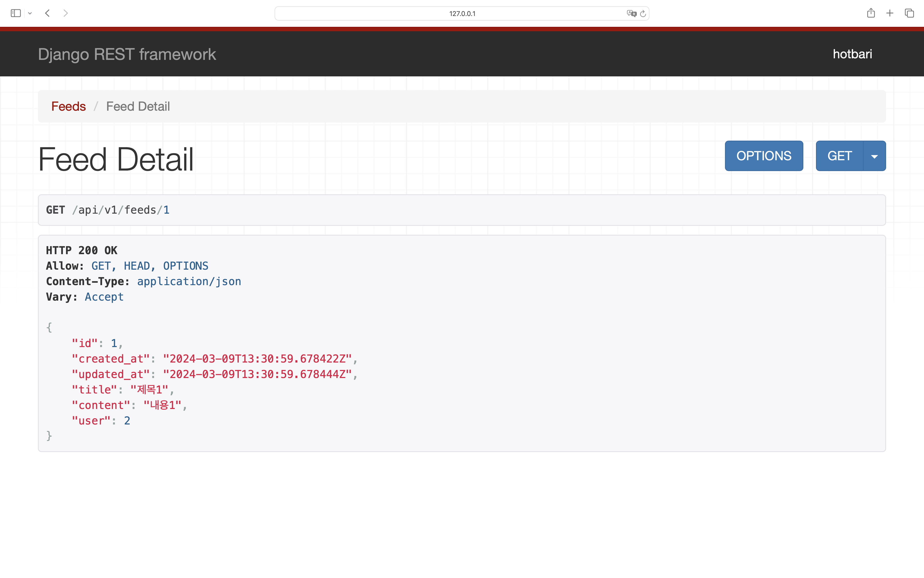Open the sidebar options chevron
Viewport: 924px width, 578px height.
tap(30, 13)
